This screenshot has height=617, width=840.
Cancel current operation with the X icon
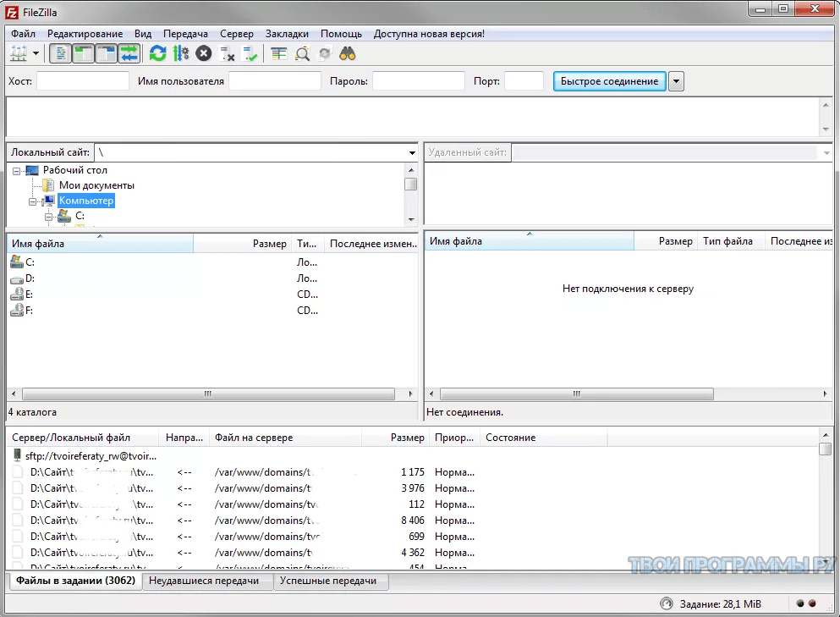pyautogui.click(x=204, y=53)
